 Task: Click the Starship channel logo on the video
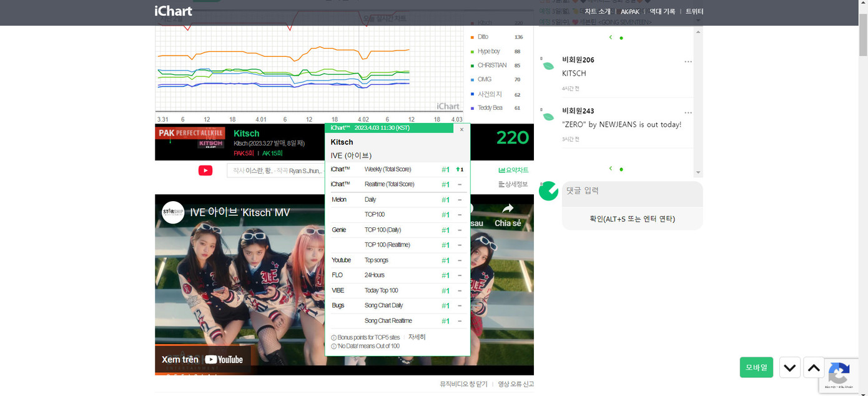coord(173,212)
